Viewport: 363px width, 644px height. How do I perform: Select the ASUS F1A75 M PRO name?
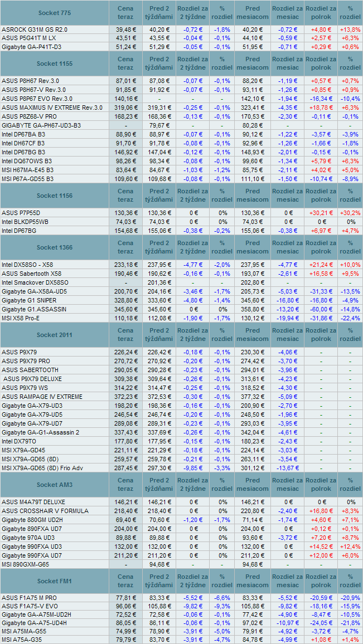click(29, 598)
